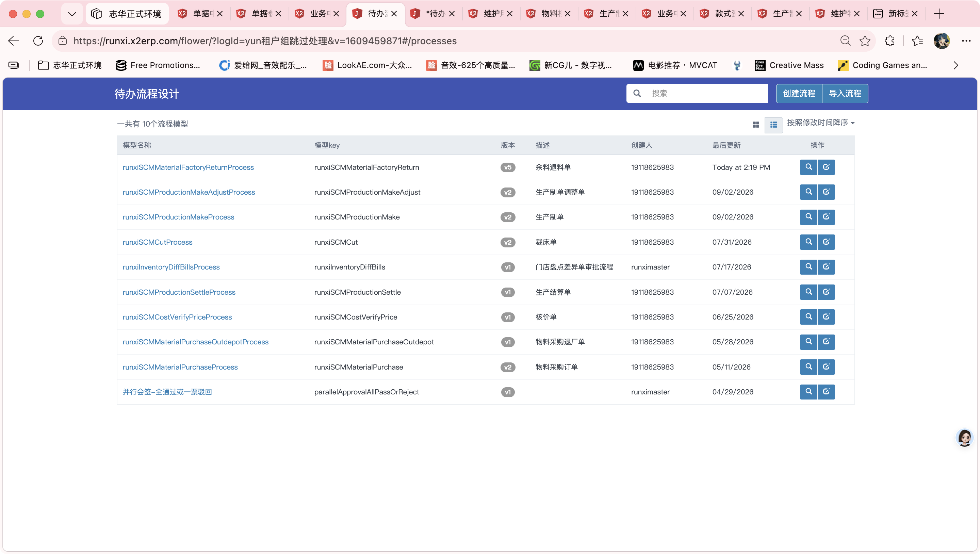Edit runxiSCMProductionSettleProcess icon

click(826, 292)
